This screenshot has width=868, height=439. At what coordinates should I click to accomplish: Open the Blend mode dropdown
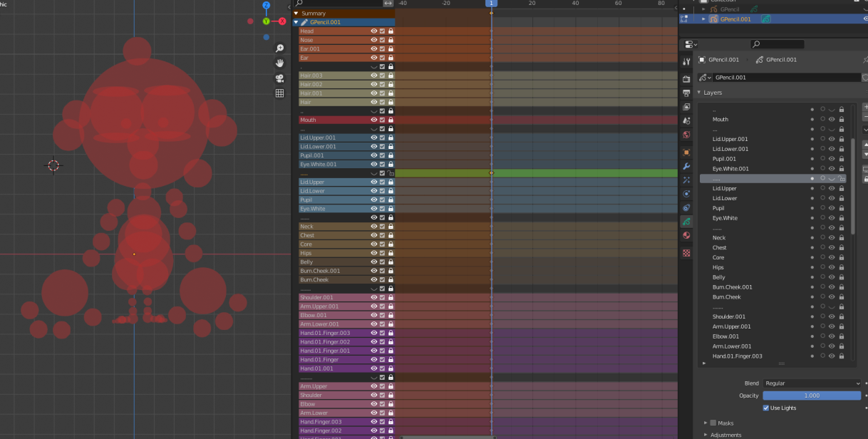point(812,383)
